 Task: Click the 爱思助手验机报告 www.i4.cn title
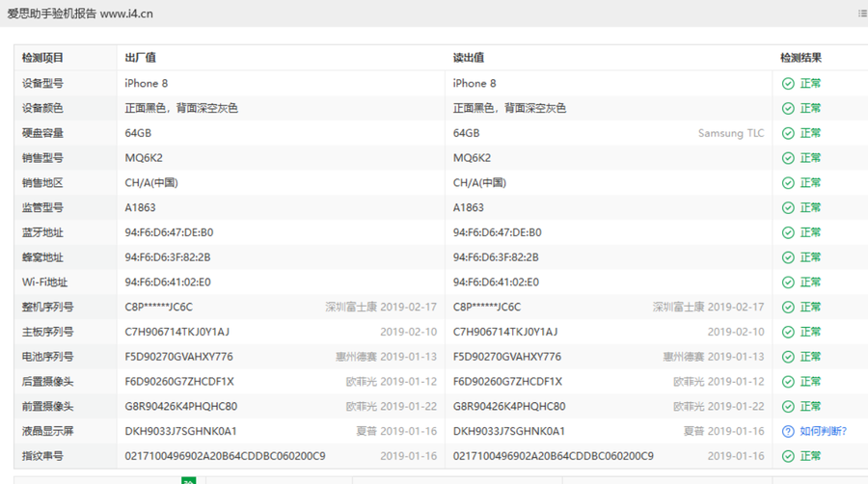(x=80, y=13)
